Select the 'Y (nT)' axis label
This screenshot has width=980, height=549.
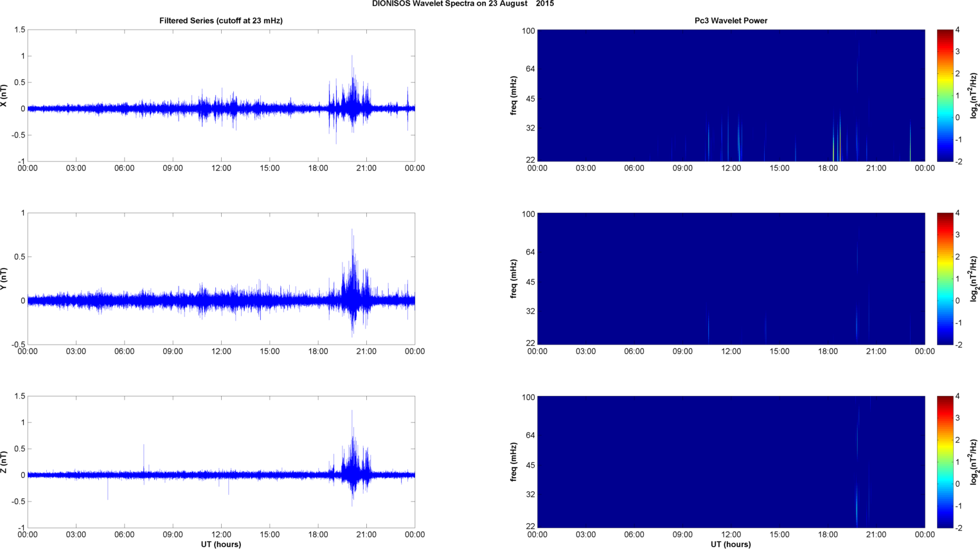tap(4, 278)
